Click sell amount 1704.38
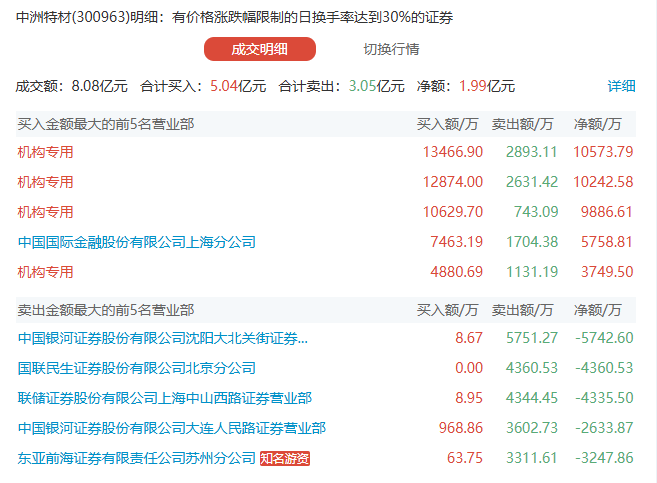This screenshot has height=483, width=657. (532, 242)
